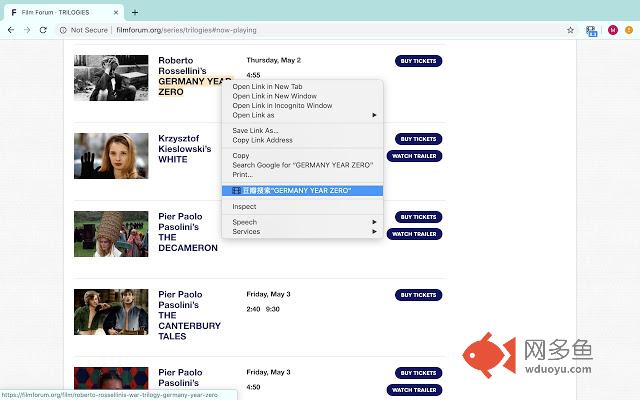Click the browser forward arrow
This screenshot has width=640, height=400.
coord(27,30)
